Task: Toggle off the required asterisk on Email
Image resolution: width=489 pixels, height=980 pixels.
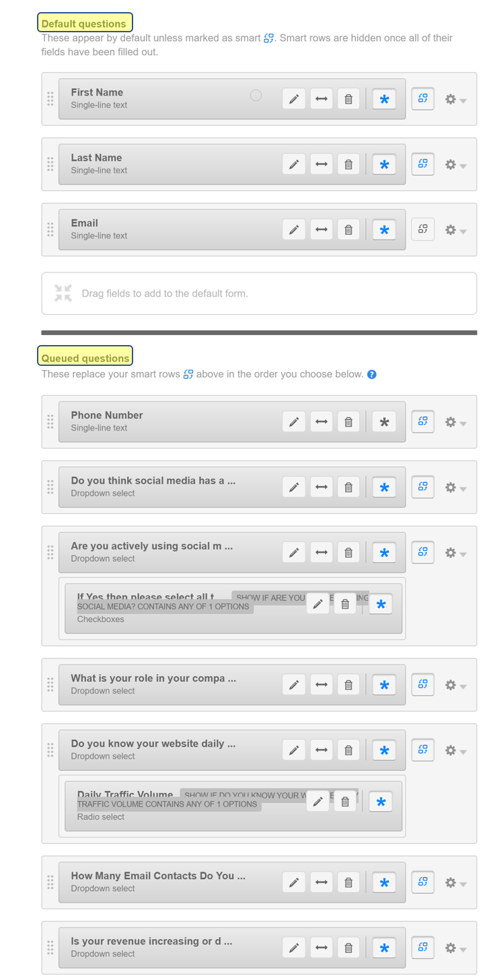Action: (x=383, y=229)
